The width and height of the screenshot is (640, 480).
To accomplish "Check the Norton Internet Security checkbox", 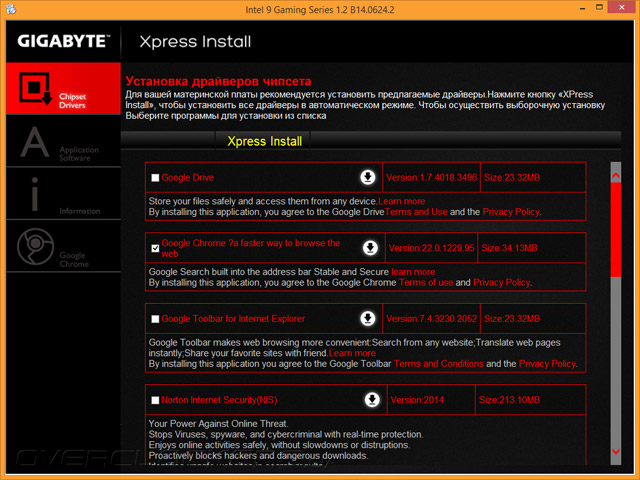I will pyautogui.click(x=155, y=400).
